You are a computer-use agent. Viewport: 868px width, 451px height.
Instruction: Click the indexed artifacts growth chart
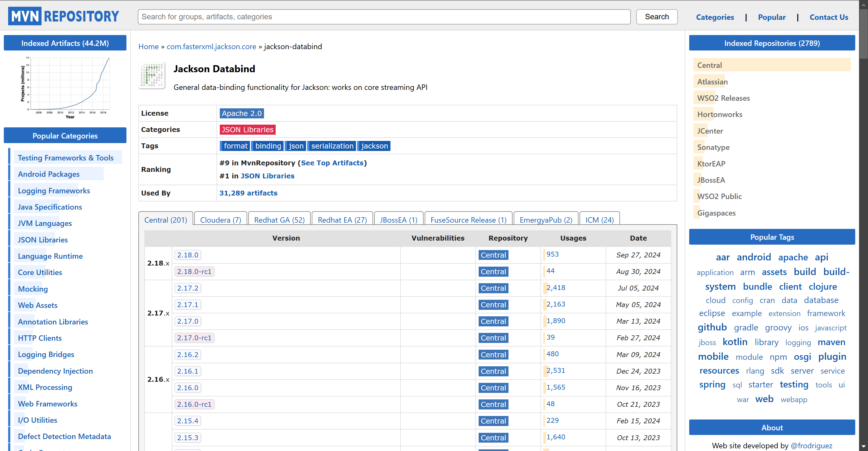coord(66,87)
